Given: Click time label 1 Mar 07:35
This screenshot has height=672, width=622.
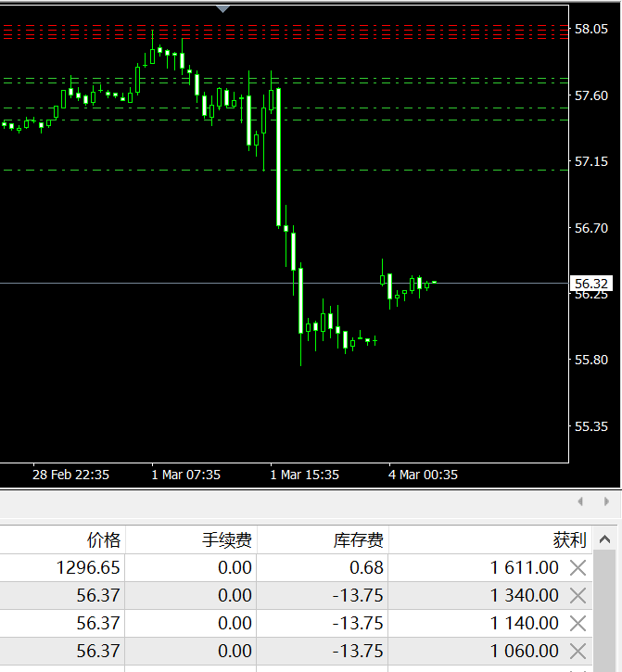Looking at the screenshot, I should click(x=186, y=475).
